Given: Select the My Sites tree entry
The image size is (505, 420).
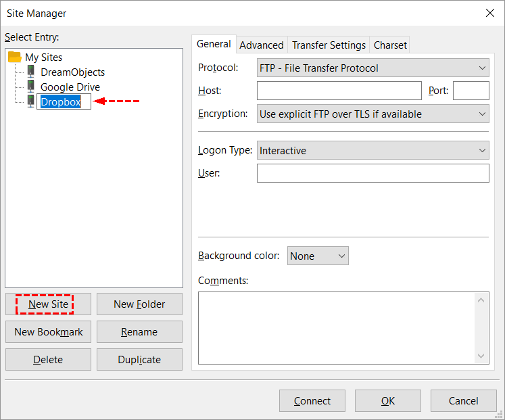Looking at the screenshot, I should pos(43,57).
